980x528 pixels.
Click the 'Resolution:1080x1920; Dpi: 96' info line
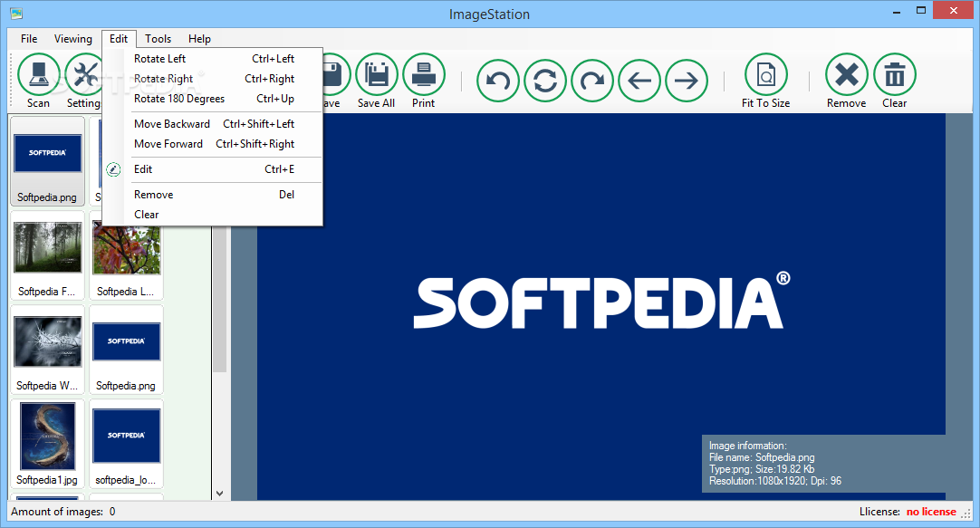(775, 481)
